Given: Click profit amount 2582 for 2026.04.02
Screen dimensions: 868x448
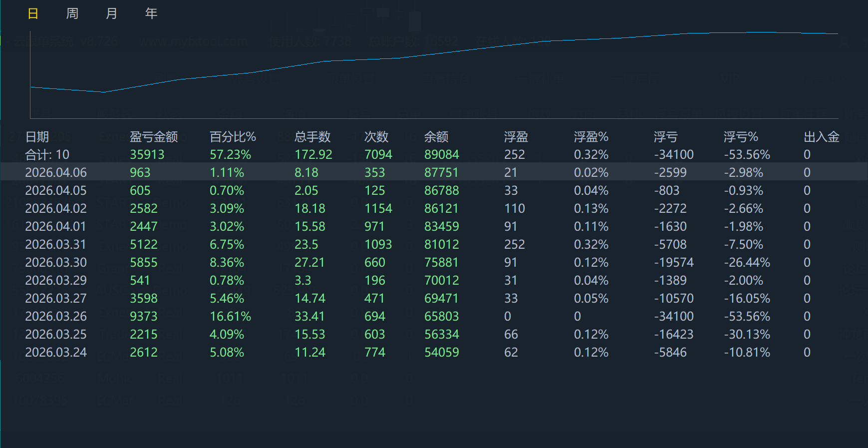Looking at the screenshot, I should pyautogui.click(x=144, y=209).
